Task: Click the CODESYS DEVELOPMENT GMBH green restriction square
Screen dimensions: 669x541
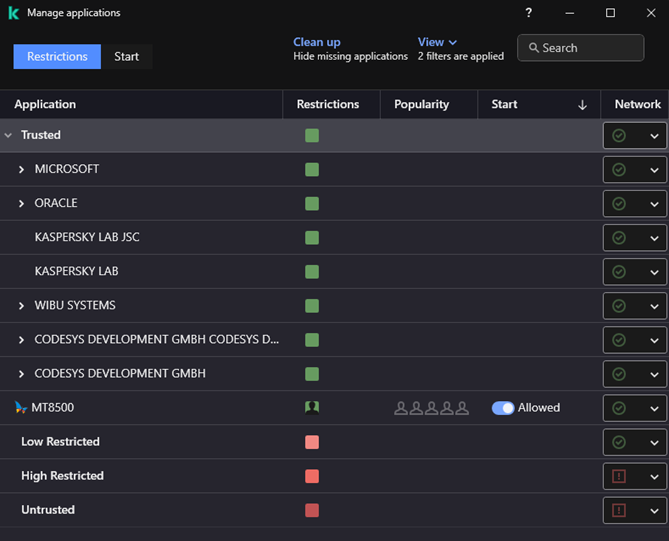Action: point(312,374)
